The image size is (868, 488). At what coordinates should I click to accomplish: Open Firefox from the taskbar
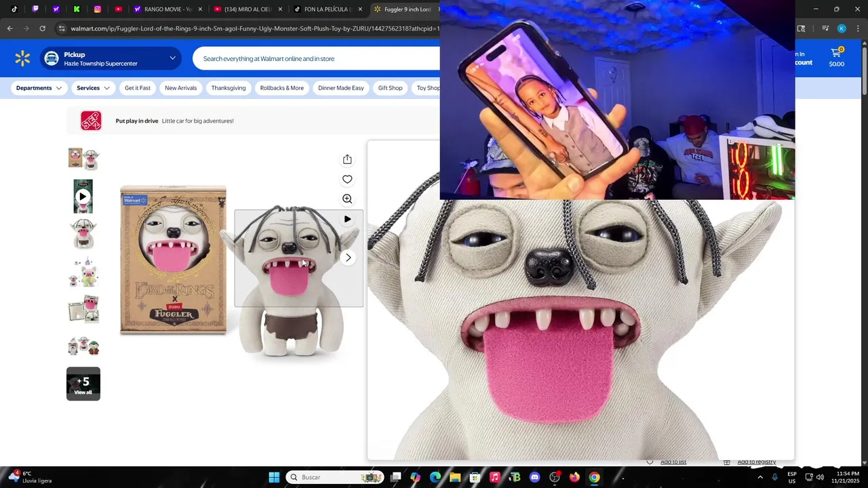(x=574, y=477)
